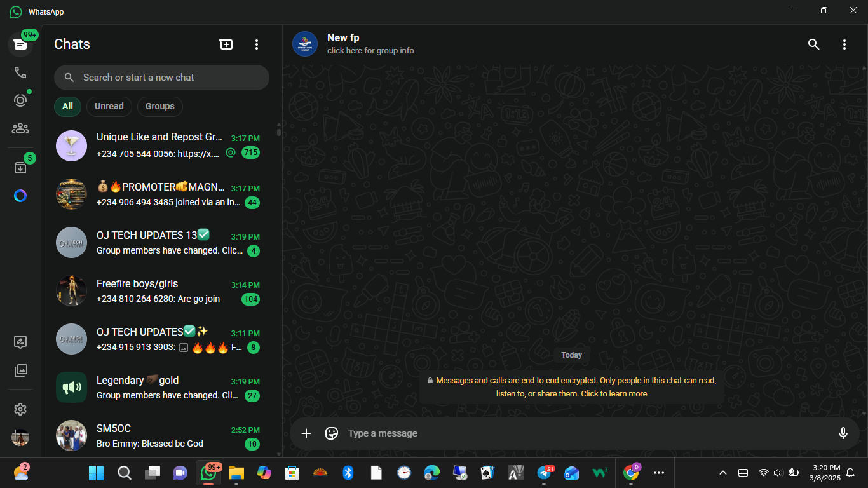Select the Unread filter chip

(109, 106)
